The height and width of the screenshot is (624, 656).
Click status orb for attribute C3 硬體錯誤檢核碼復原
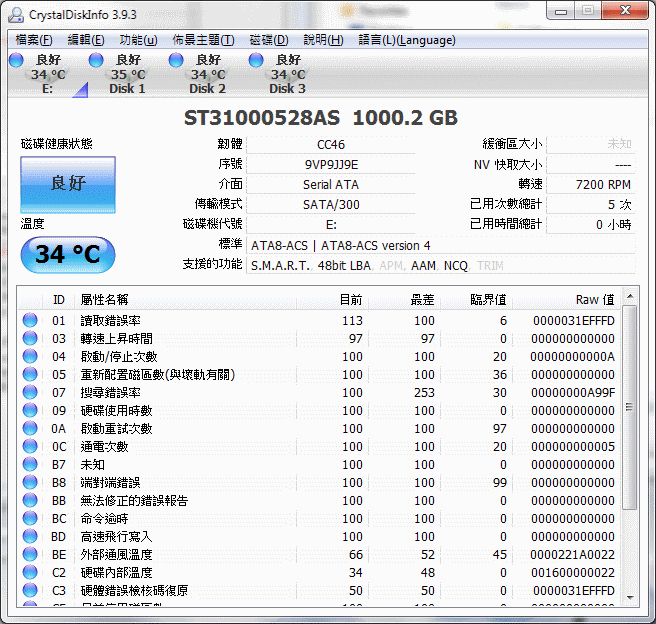click(30, 590)
